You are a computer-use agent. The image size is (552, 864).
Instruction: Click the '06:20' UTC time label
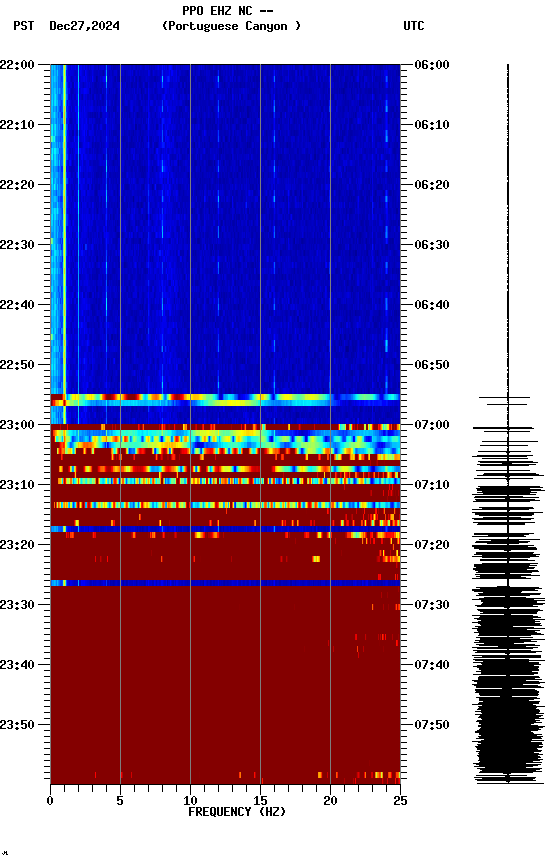click(432, 185)
